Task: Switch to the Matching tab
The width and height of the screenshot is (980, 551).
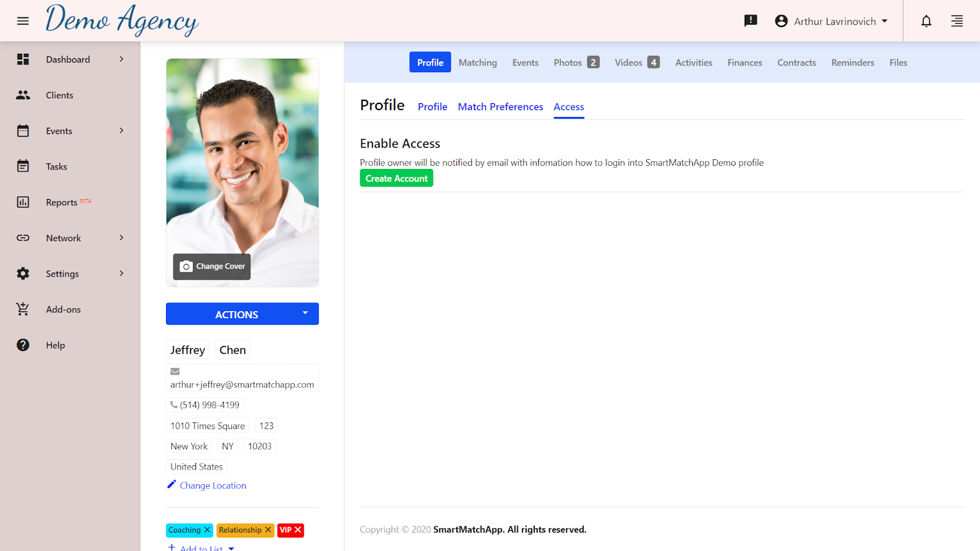Action: click(x=478, y=62)
